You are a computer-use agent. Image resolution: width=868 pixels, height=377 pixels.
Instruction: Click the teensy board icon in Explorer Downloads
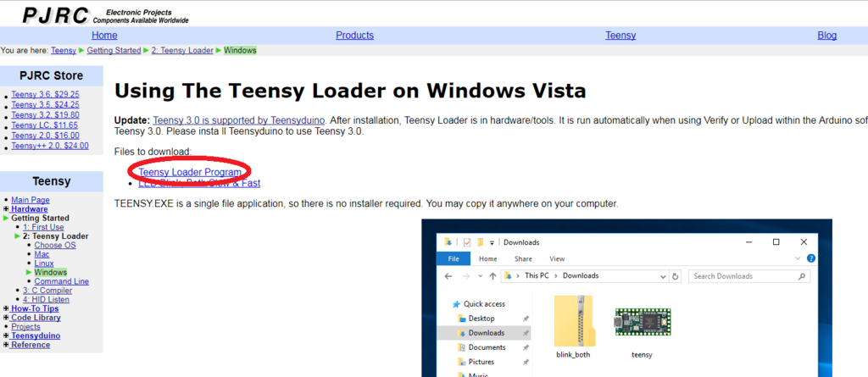coord(643,322)
